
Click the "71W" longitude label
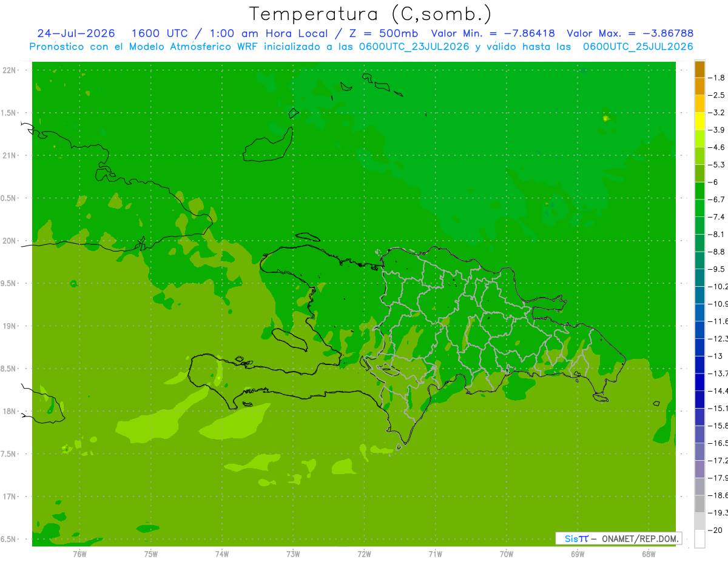point(435,554)
